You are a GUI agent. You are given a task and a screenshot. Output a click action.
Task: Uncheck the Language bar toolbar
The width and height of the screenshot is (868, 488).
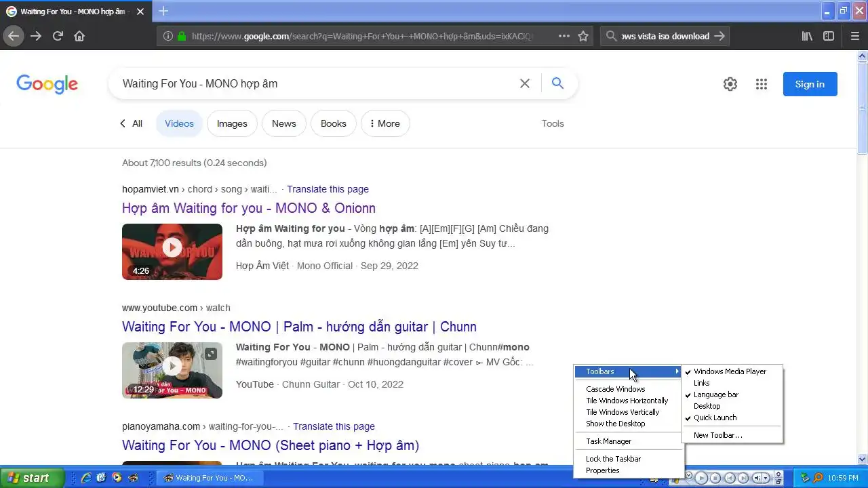732,394
